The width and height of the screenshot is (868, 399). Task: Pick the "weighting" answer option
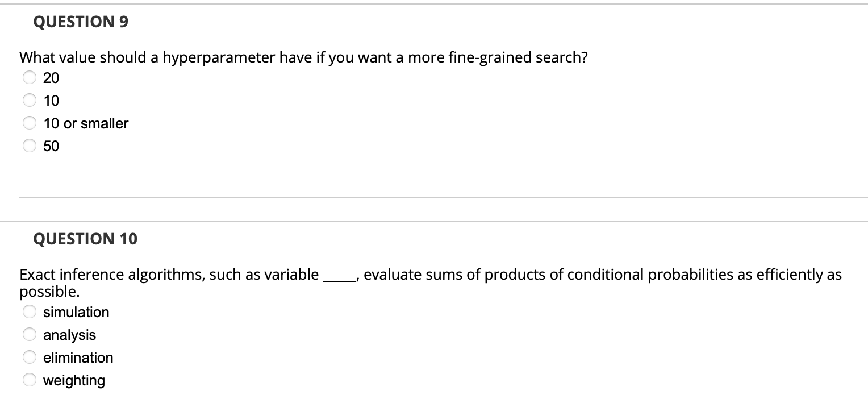pyautogui.click(x=29, y=379)
